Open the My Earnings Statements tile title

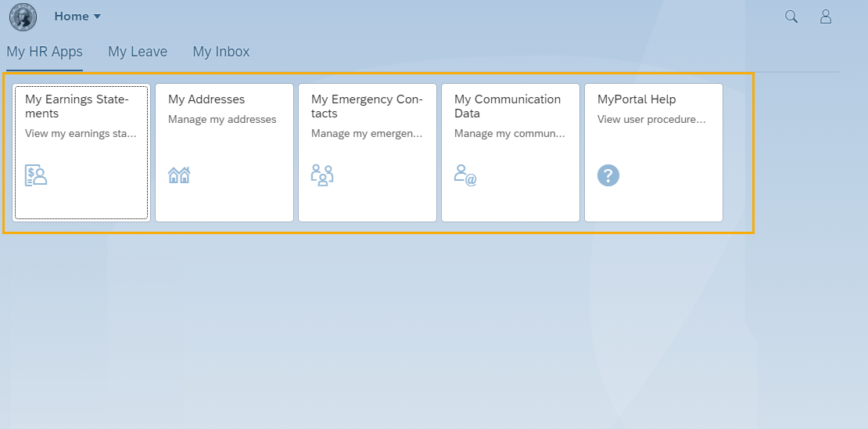click(x=77, y=106)
